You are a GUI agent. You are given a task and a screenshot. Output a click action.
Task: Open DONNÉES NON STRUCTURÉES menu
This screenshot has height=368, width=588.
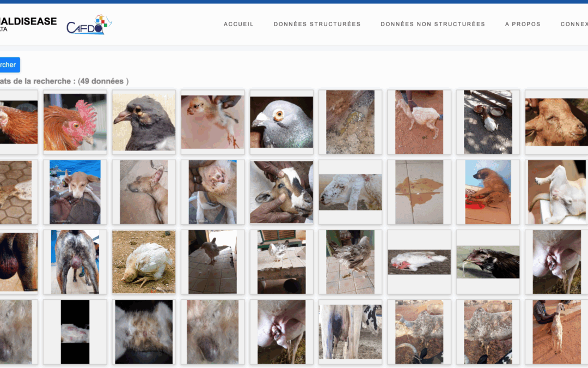click(x=433, y=24)
